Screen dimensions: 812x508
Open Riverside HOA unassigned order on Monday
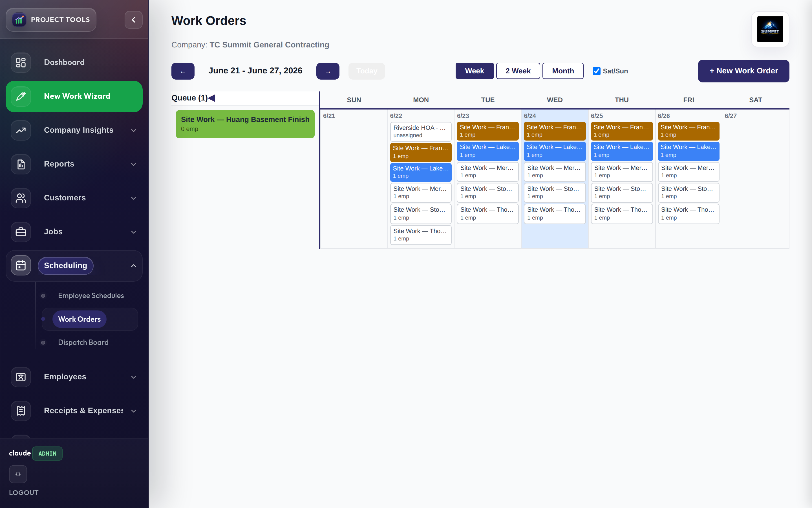(x=421, y=131)
